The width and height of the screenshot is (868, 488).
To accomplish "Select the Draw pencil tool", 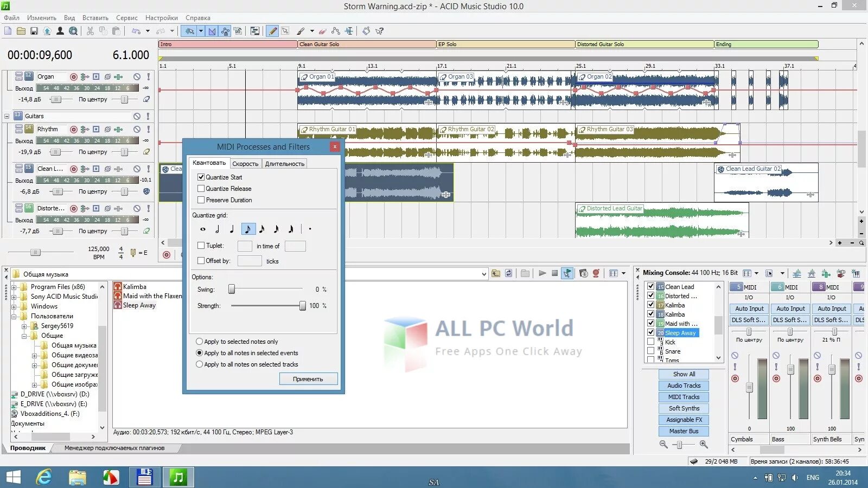I will pos(273,31).
